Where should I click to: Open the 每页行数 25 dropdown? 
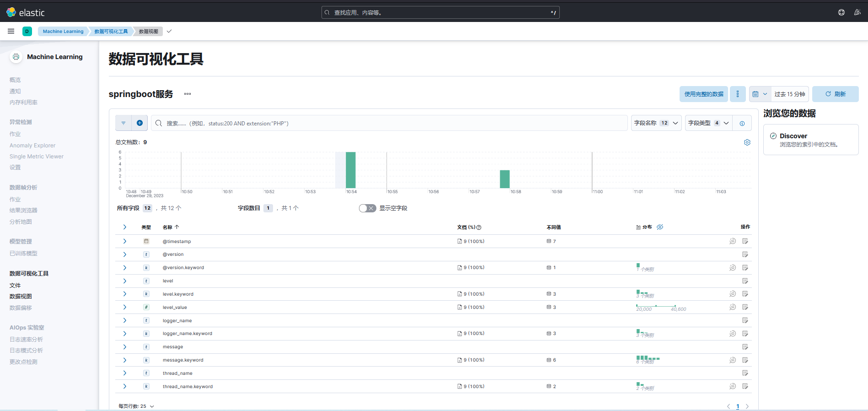coord(136,406)
